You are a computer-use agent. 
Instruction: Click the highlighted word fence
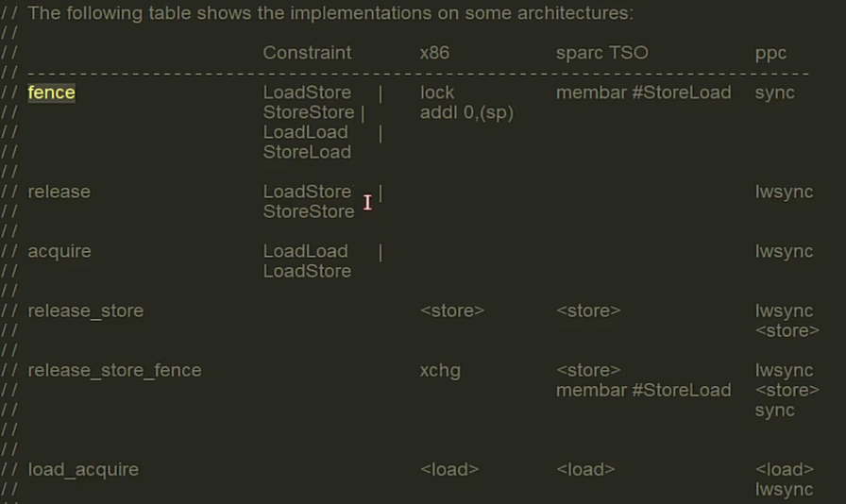click(51, 92)
